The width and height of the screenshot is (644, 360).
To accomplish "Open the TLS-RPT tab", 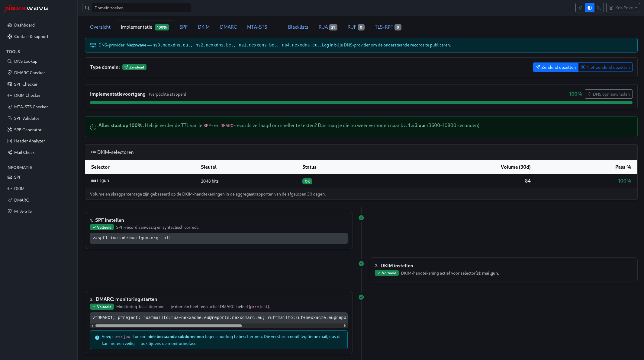I will point(388,27).
